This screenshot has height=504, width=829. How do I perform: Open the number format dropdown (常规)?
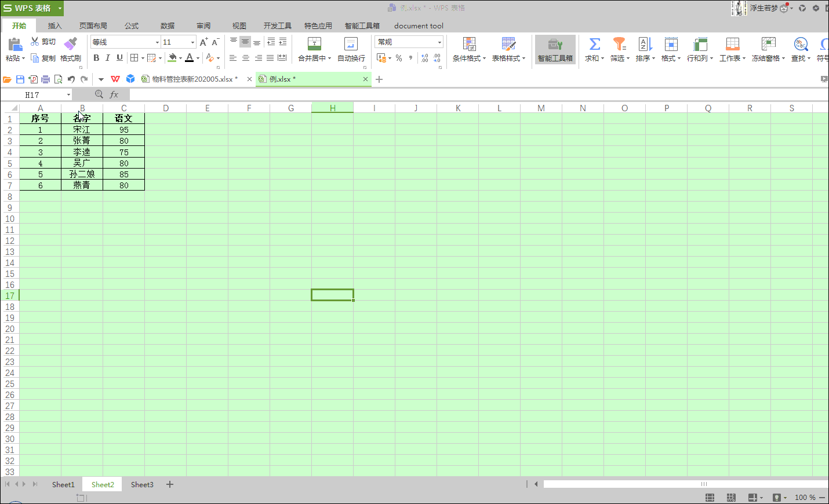coord(439,42)
